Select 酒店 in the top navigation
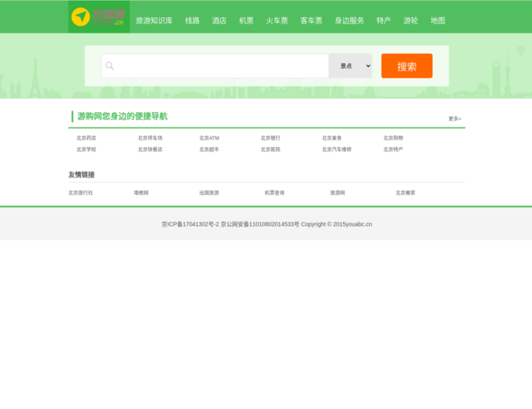The image size is (532, 409). tap(219, 20)
